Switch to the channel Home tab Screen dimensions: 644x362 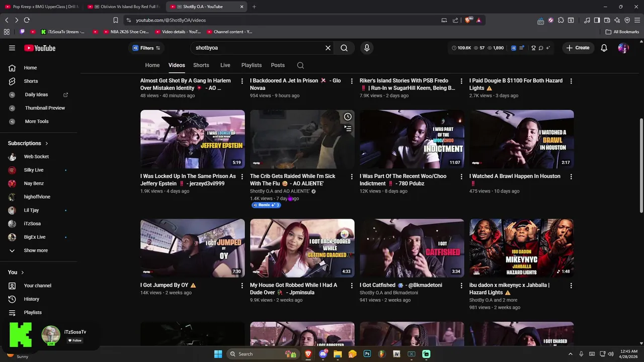coord(152,65)
